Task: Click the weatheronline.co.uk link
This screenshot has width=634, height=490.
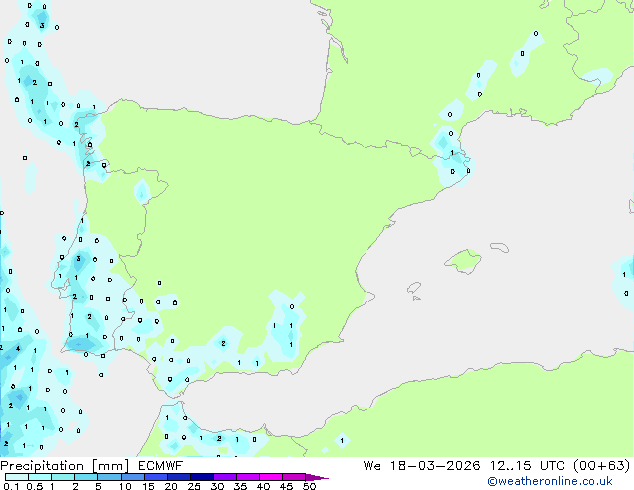Action: point(550,481)
